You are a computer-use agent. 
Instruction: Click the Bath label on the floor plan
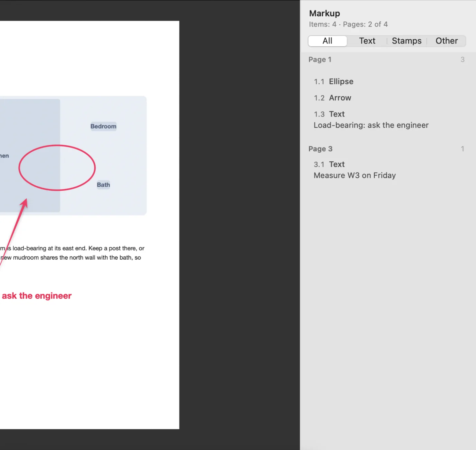pyautogui.click(x=103, y=185)
